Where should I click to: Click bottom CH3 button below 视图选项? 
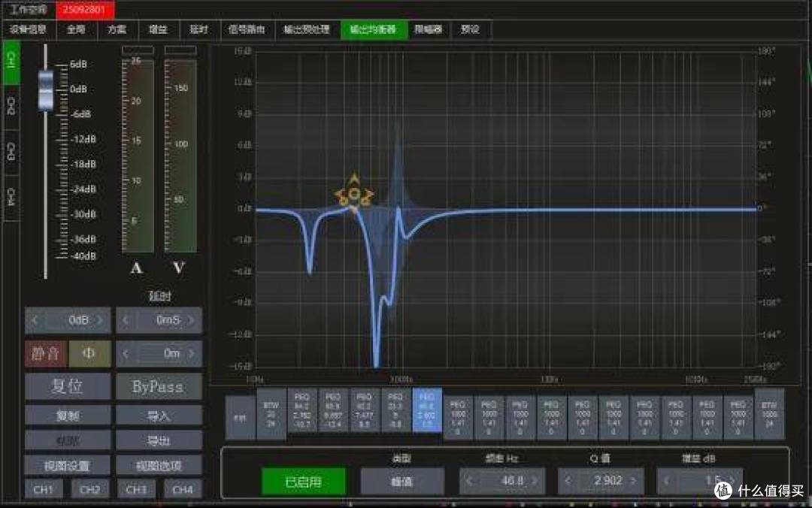tap(136, 489)
